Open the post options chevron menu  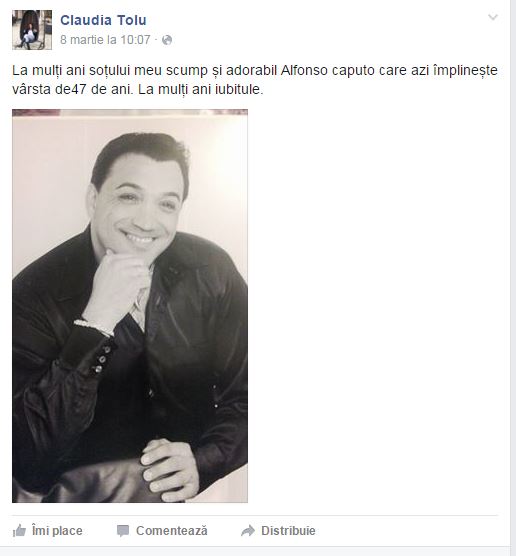[493, 17]
